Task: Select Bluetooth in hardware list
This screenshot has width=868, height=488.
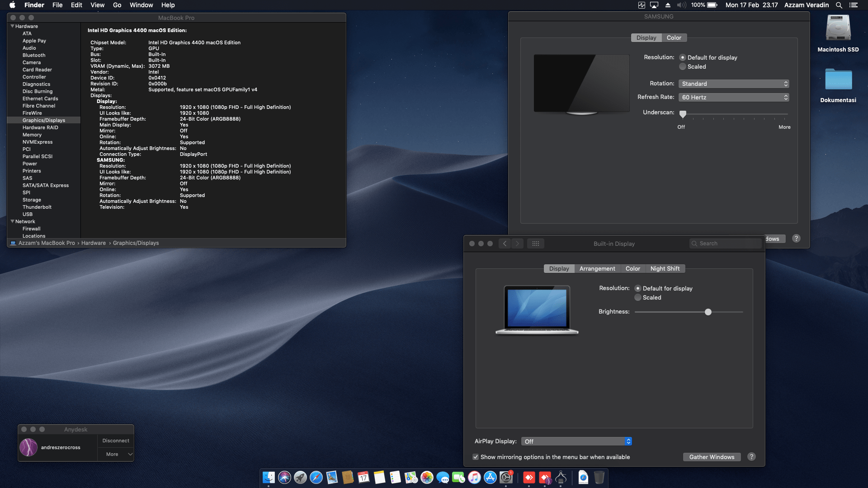Action: [34, 55]
